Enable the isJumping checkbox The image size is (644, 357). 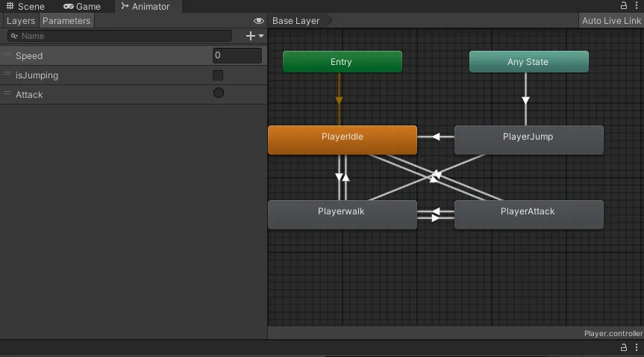(x=218, y=75)
